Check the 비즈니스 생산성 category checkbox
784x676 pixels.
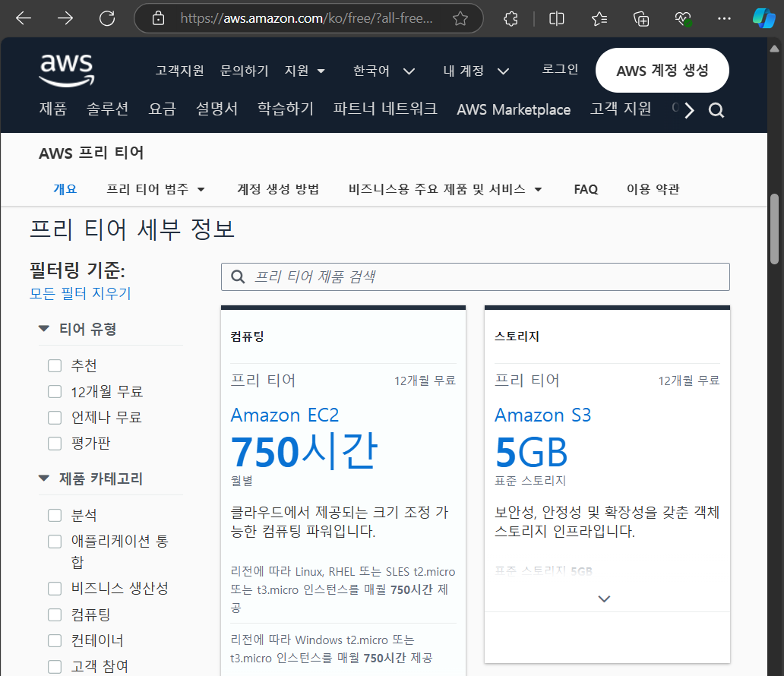pyautogui.click(x=55, y=589)
